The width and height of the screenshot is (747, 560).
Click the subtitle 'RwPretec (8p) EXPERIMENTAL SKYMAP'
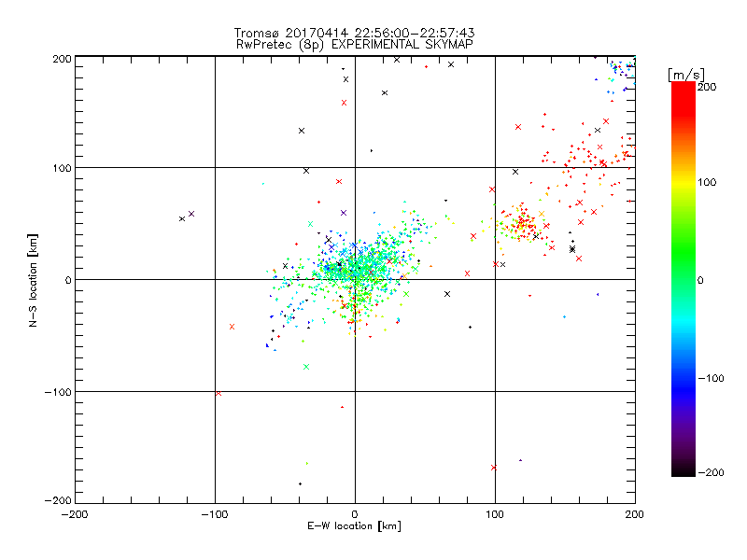coord(354,44)
